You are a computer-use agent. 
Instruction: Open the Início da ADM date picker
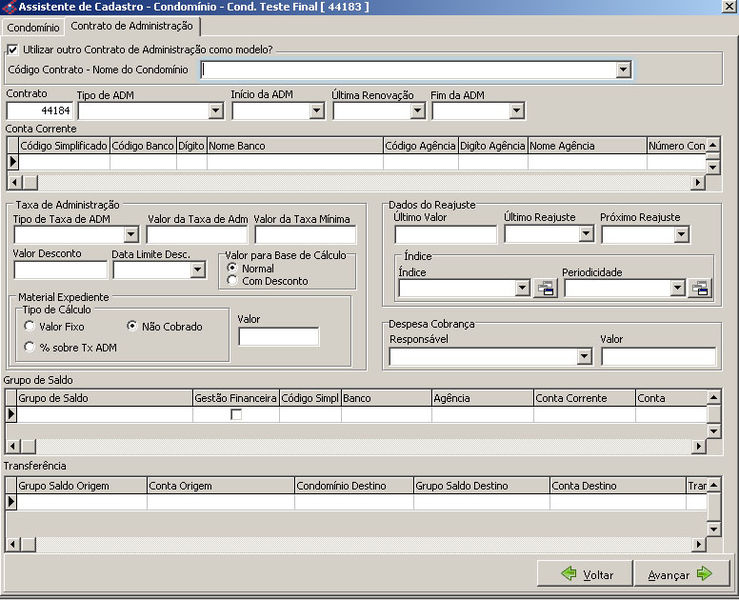(316, 111)
